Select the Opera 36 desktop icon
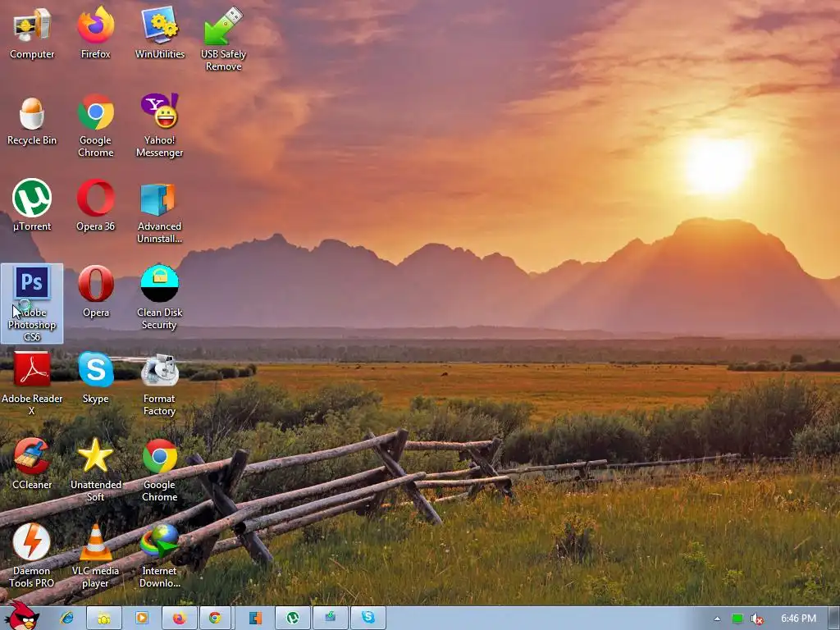Screen dimensions: 840x630 coord(95,206)
